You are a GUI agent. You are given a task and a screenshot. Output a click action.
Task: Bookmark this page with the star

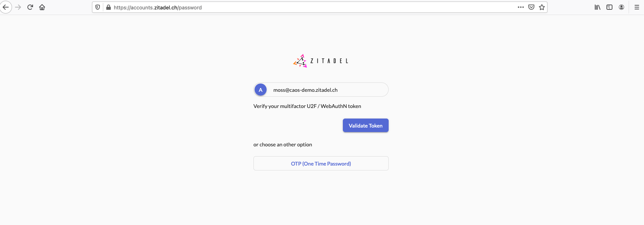pyautogui.click(x=541, y=7)
